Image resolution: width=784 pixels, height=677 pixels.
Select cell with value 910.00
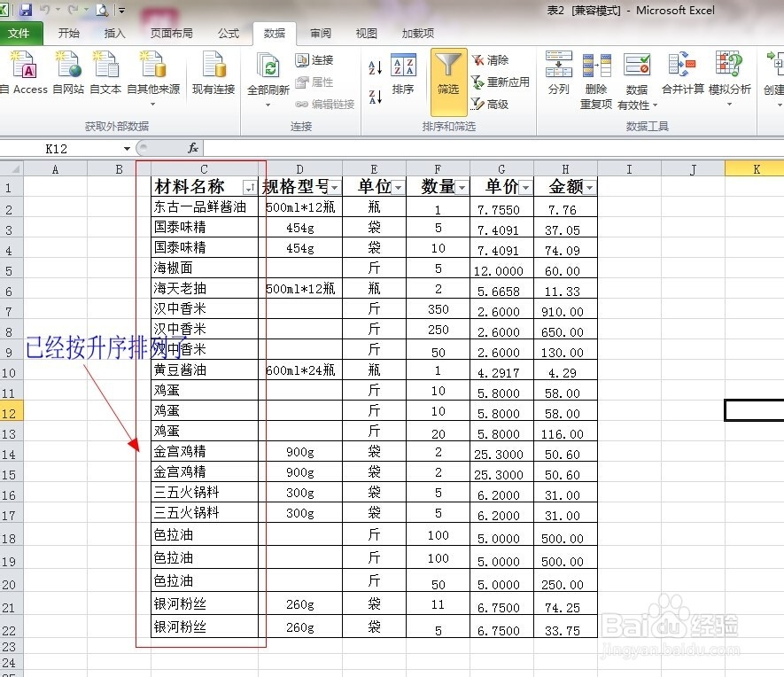[x=565, y=309]
